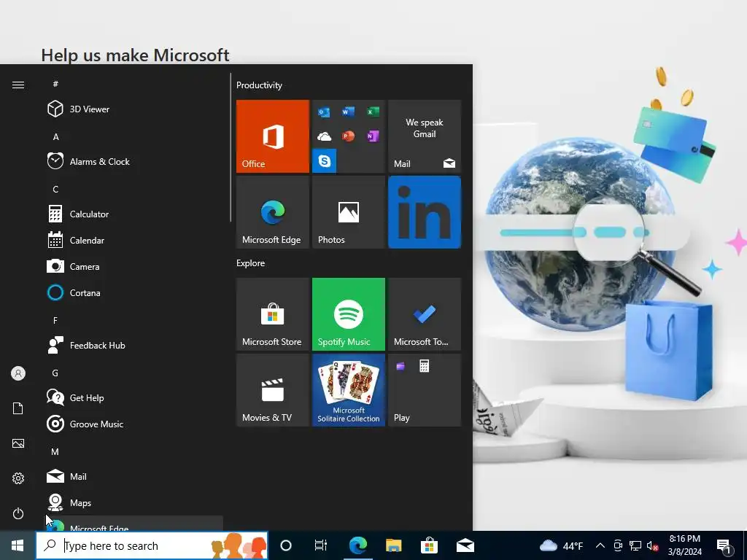Open Pictures from Start sidebar
The width and height of the screenshot is (747, 560).
point(18,443)
